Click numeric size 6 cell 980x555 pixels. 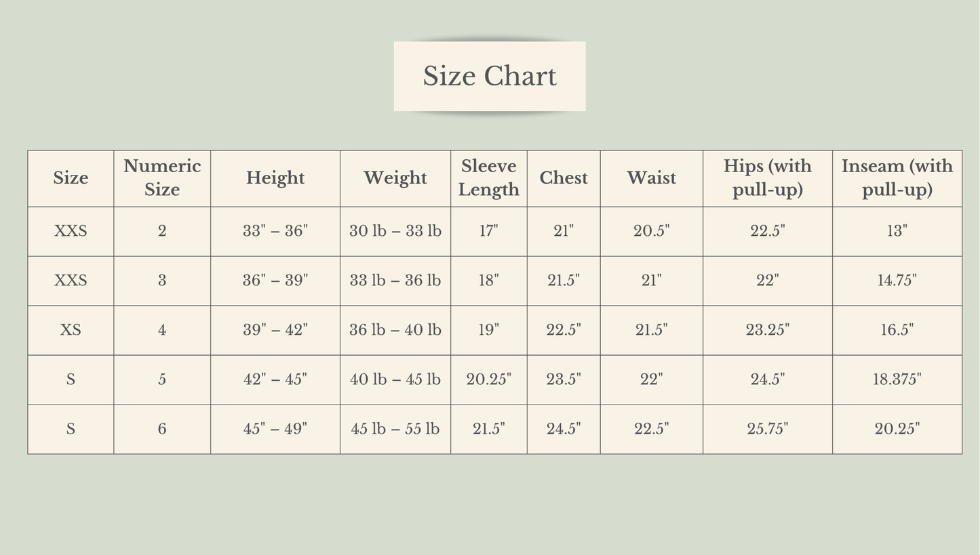click(x=162, y=429)
